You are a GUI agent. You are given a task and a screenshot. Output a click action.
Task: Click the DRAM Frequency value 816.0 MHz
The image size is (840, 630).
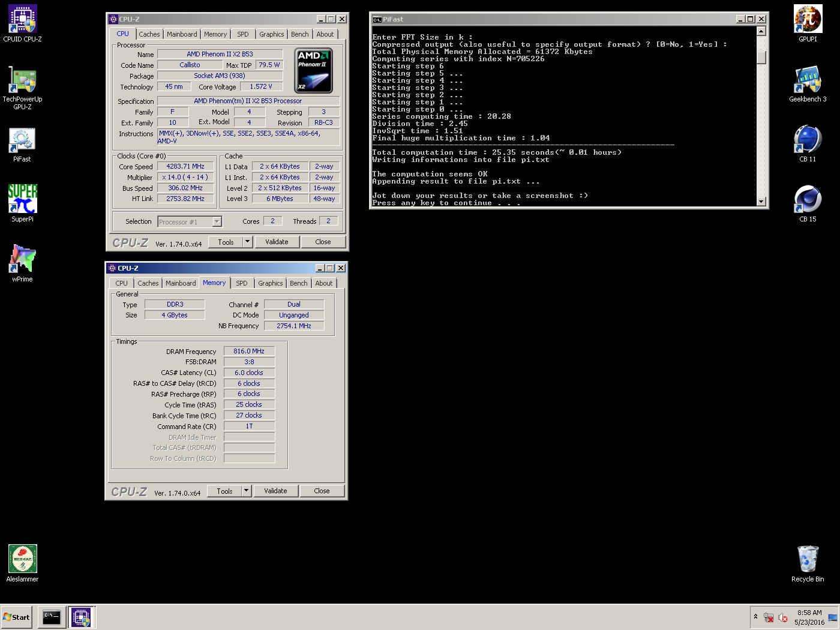(249, 351)
